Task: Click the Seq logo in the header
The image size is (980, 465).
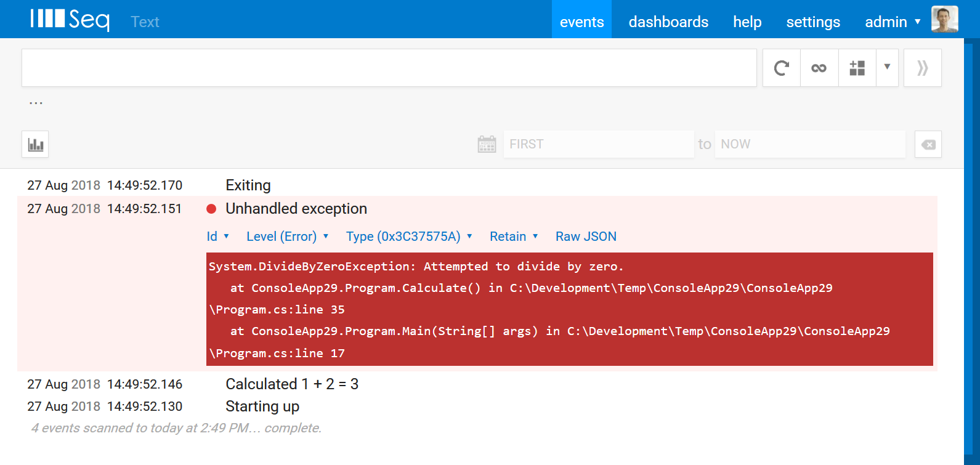Action: tap(70, 20)
